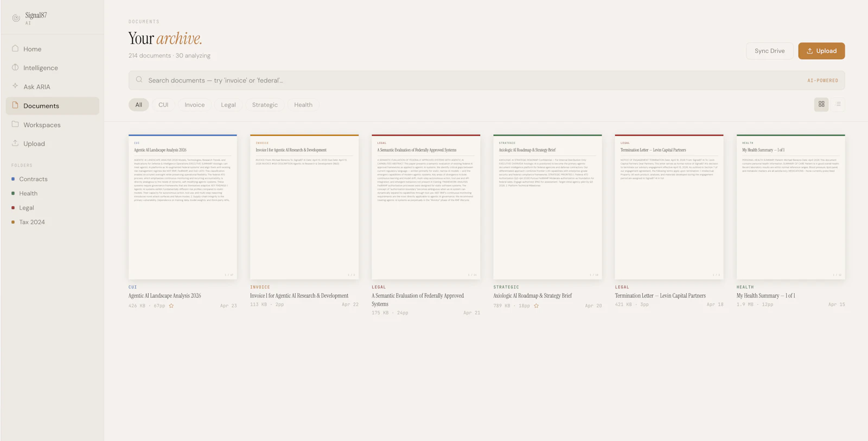This screenshot has height=441, width=868.
Task: Click the Intelligence icon in sidebar
Action: click(15, 67)
